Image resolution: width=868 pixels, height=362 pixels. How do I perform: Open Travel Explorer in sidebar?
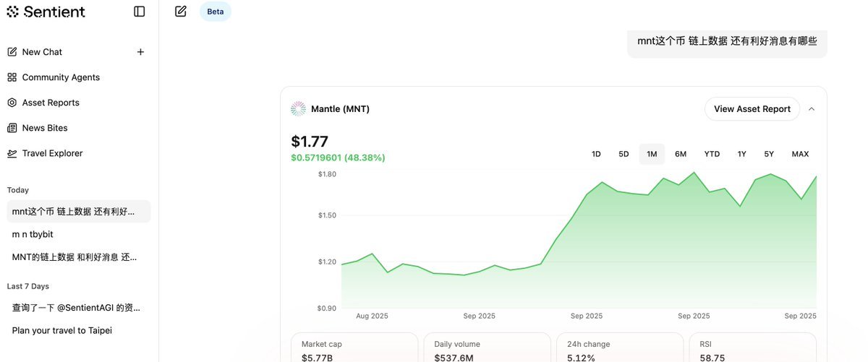(x=52, y=153)
